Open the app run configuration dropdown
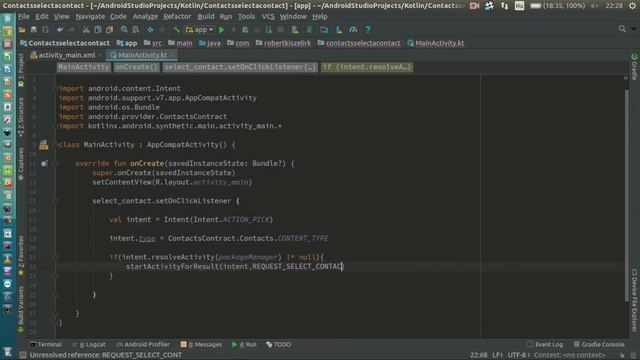 200,30
